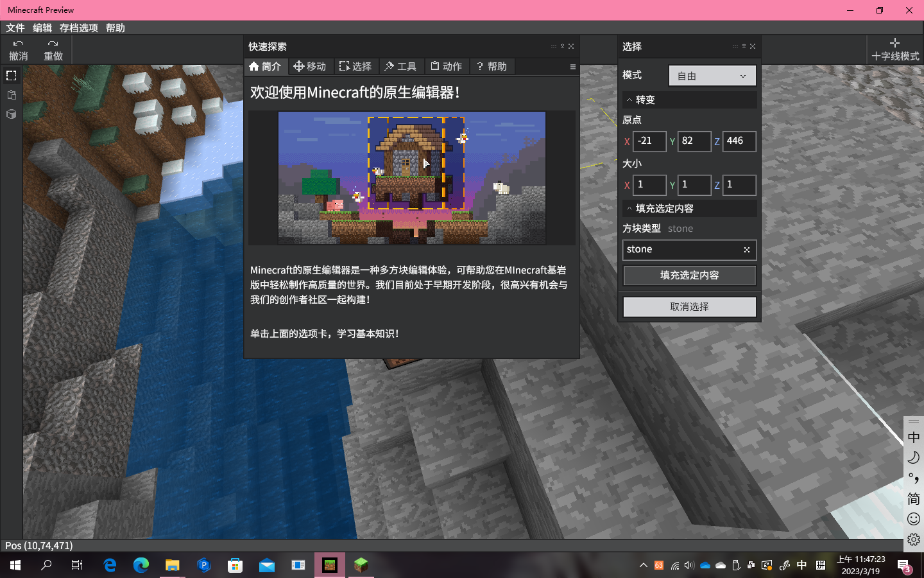Viewport: 924px width, 578px height.
Task: Click the 取消选择 button
Action: click(690, 307)
